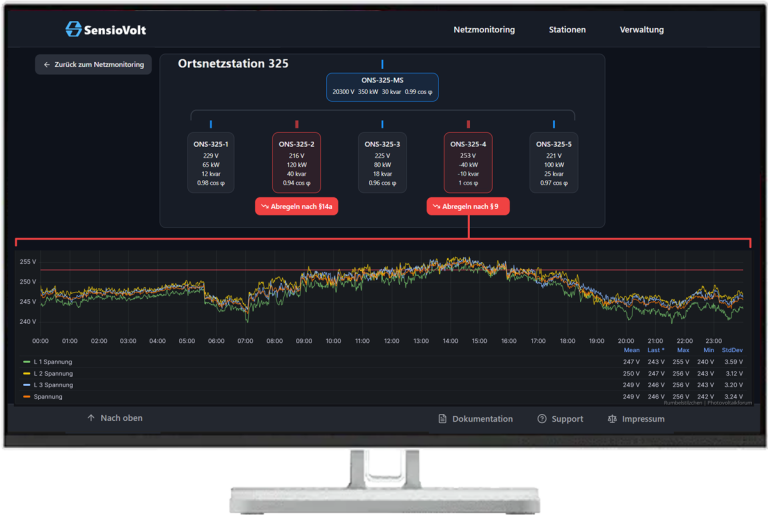Click the scales icon beside Impressum
This screenshot has width=768, height=515.
click(612, 419)
